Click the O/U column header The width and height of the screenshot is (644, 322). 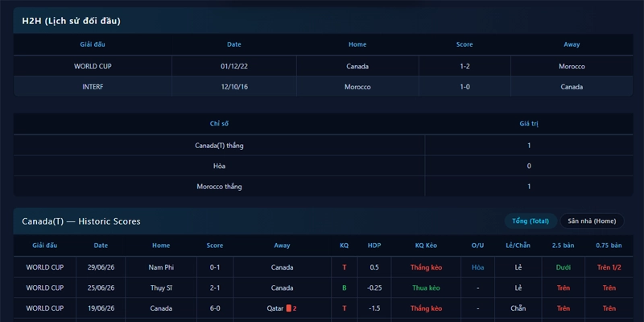click(477, 246)
